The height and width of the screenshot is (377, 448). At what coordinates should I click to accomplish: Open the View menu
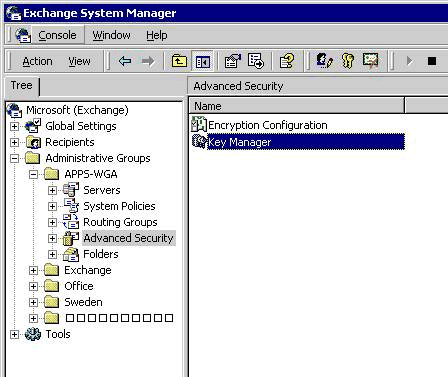point(79,61)
